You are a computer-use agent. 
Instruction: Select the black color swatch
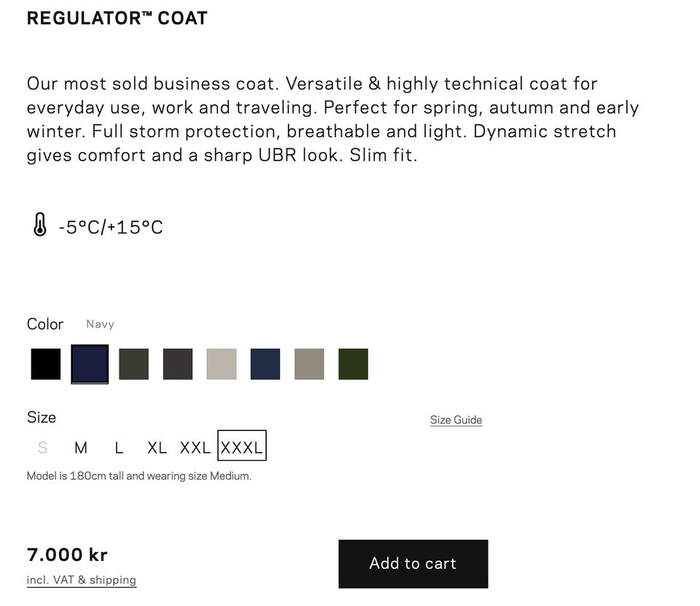coord(45,364)
